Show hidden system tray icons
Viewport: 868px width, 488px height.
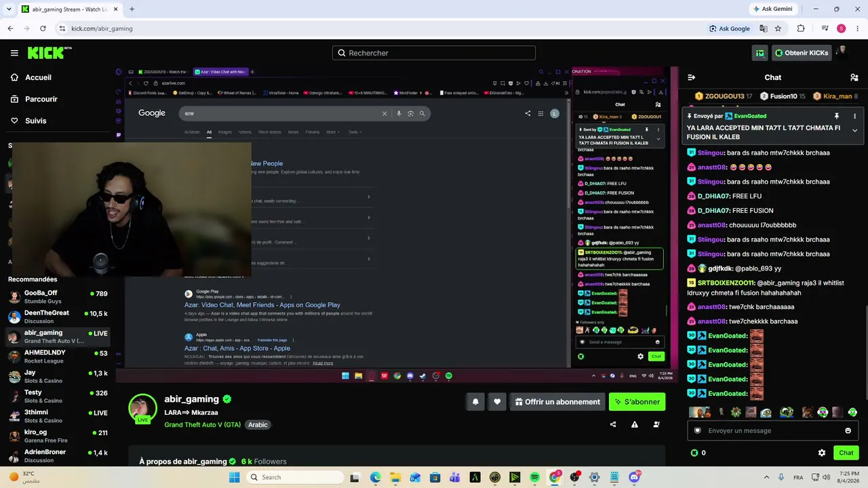(x=766, y=477)
